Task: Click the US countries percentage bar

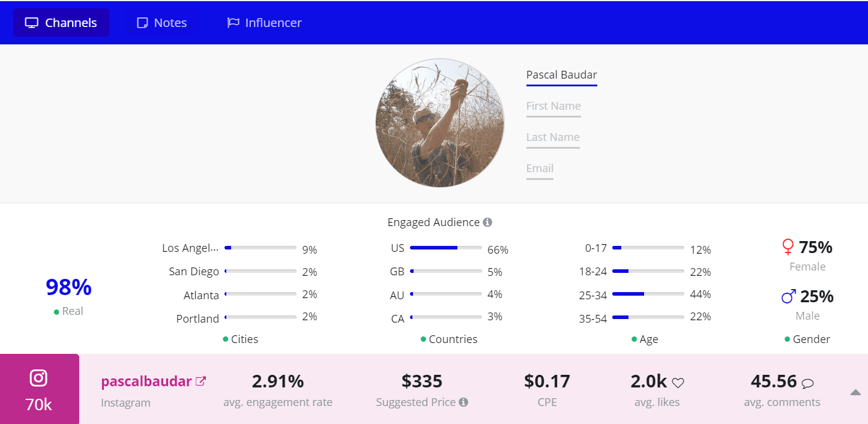Action: tap(445, 248)
